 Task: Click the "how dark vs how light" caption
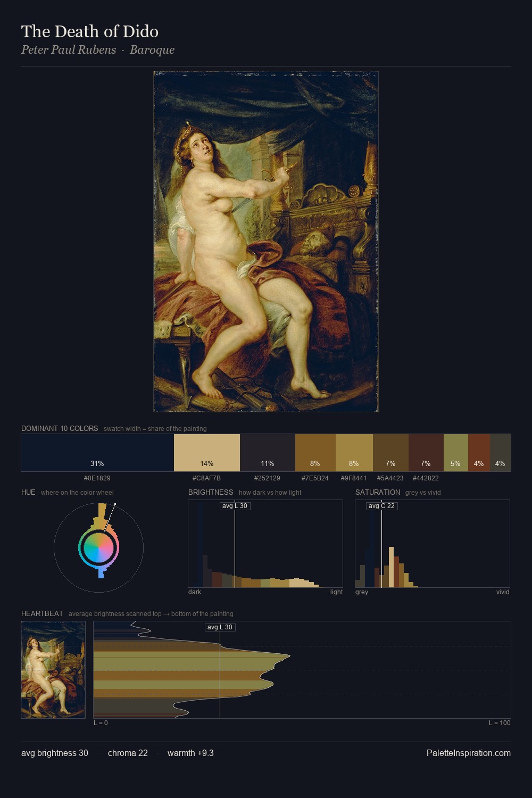coord(270,493)
